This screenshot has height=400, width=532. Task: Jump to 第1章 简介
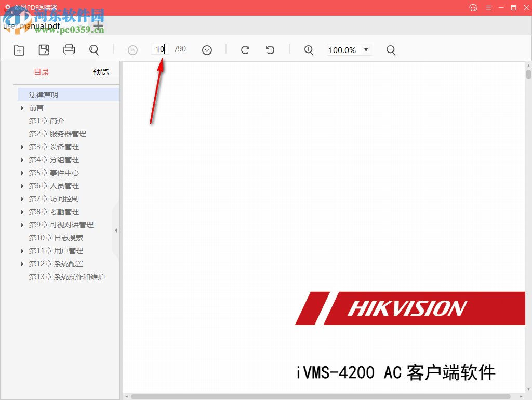tap(46, 121)
